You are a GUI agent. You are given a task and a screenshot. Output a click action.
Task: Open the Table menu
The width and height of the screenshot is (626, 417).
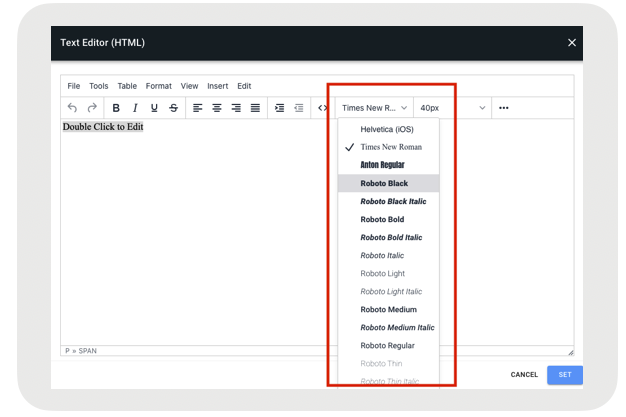127,86
